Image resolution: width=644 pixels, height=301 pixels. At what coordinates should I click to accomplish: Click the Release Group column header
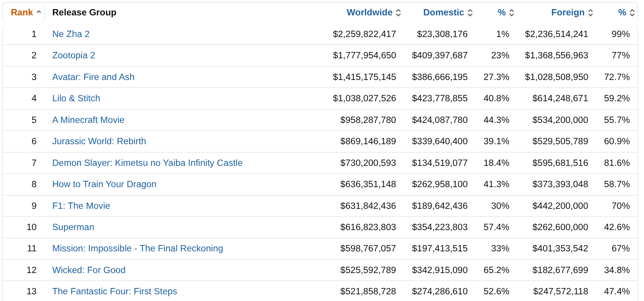[x=84, y=13]
